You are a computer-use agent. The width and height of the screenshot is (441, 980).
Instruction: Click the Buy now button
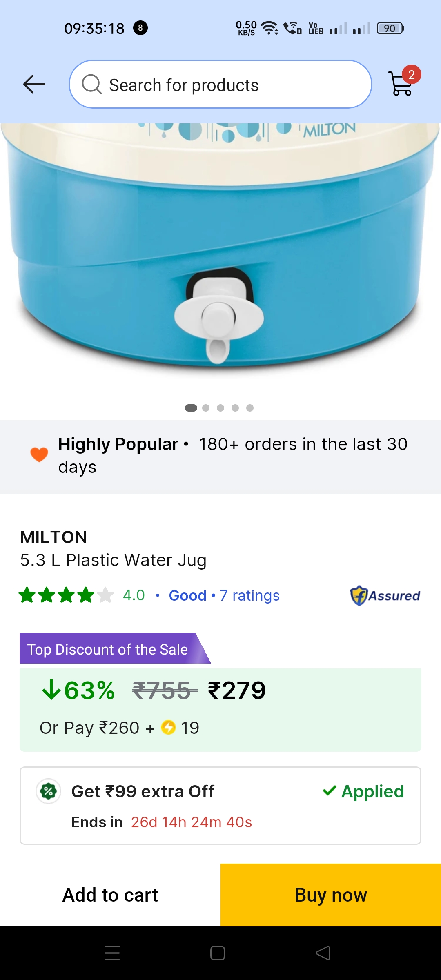[x=331, y=895]
